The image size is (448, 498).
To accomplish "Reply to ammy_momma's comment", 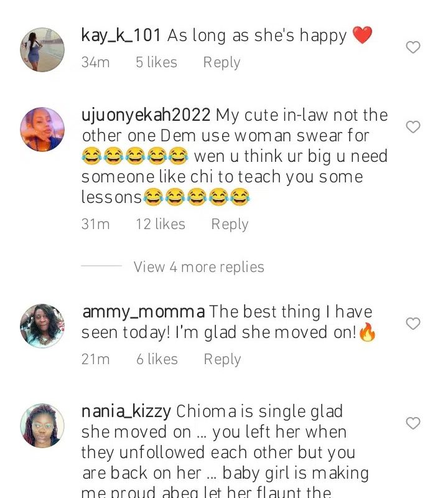I will (x=222, y=359).
